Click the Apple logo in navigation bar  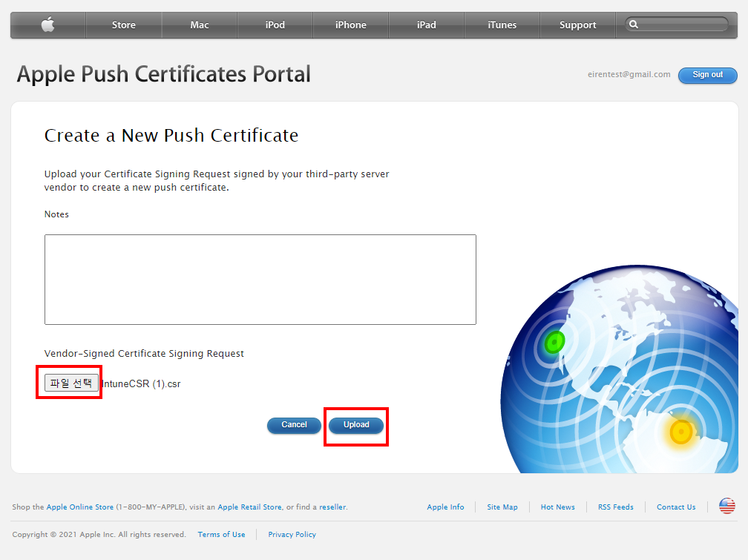[x=47, y=24]
